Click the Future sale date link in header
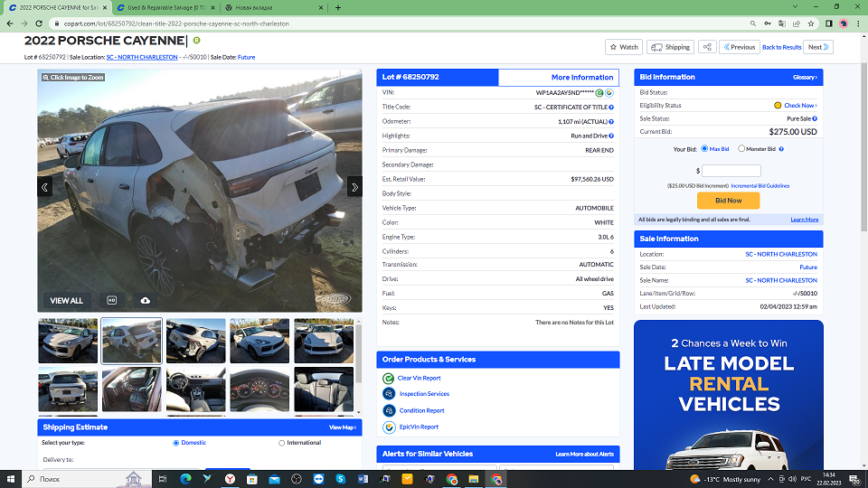868x488 pixels. [x=246, y=57]
